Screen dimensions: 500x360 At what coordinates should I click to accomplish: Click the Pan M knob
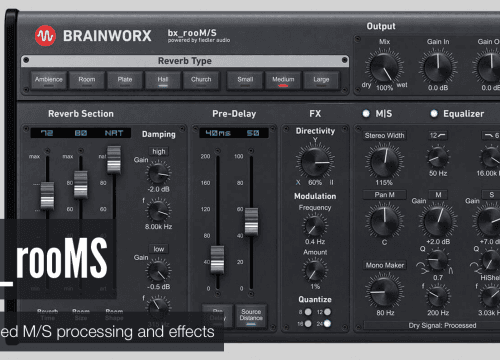(384, 221)
